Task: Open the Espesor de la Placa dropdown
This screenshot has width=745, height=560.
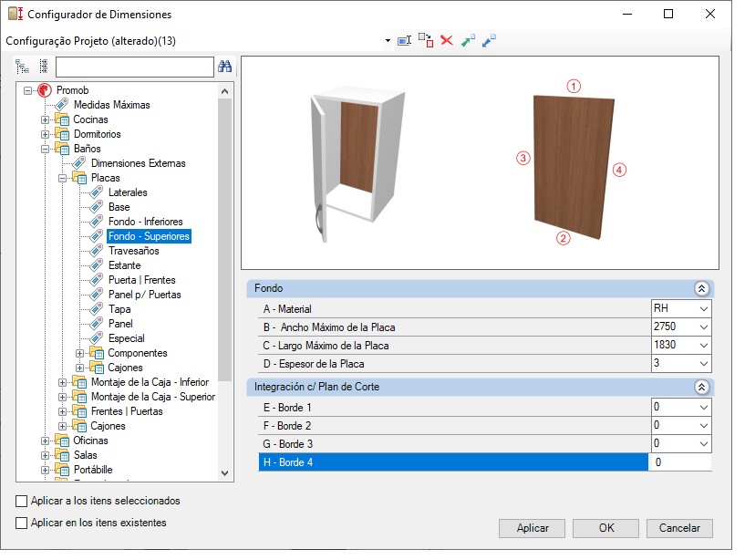Action: pos(702,364)
